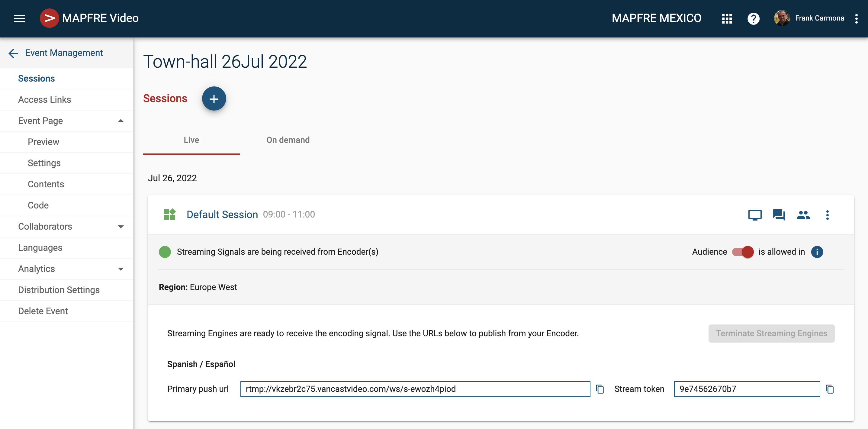The width and height of the screenshot is (868, 429).
Task: Copy the stream token
Action: [830, 389]
